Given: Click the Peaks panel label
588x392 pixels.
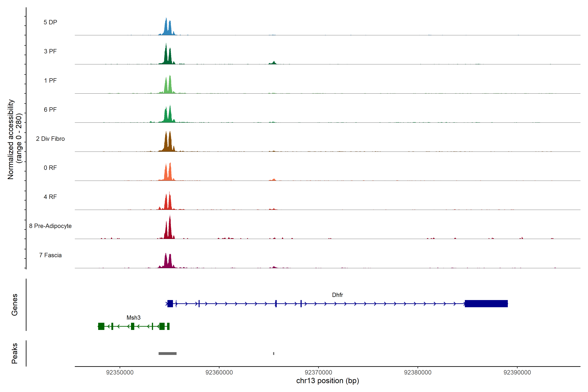Looking at the screenshot, I should [x=15, y=353].
